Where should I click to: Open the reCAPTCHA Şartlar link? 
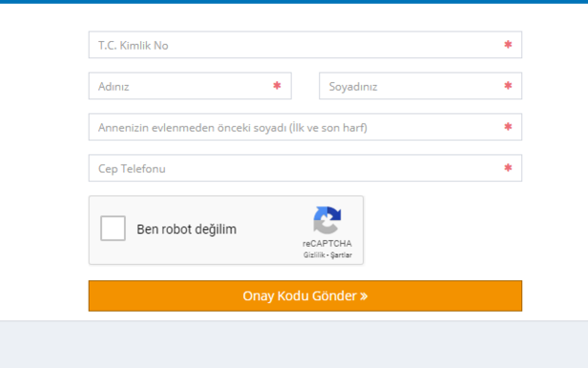[342, 255]
